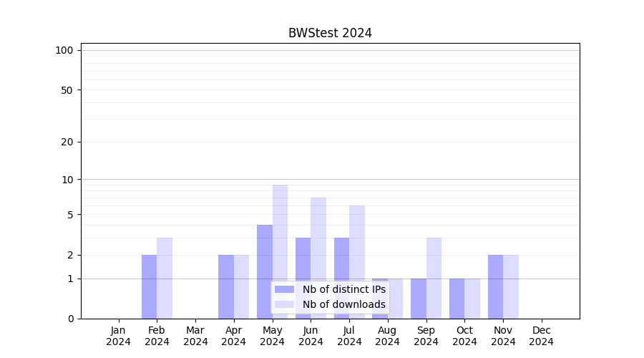
Task: Select the 'Nb of distinct IPs' legend label
Action: (343, 289)
